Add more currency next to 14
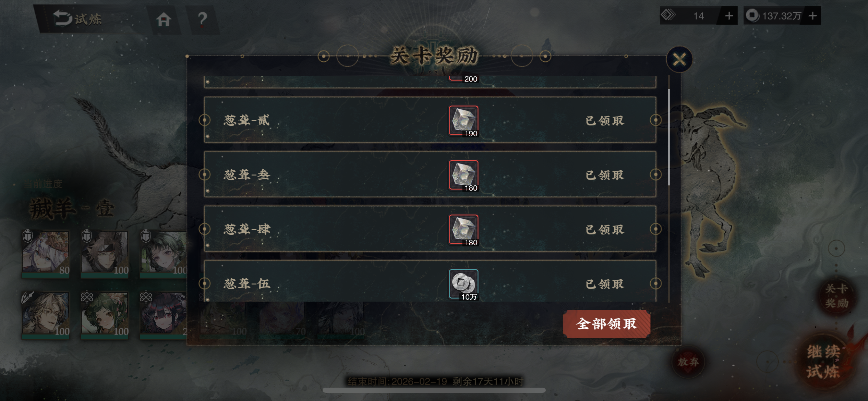The width and height of the screenshot is (868, 401). [x=729, y=16]
